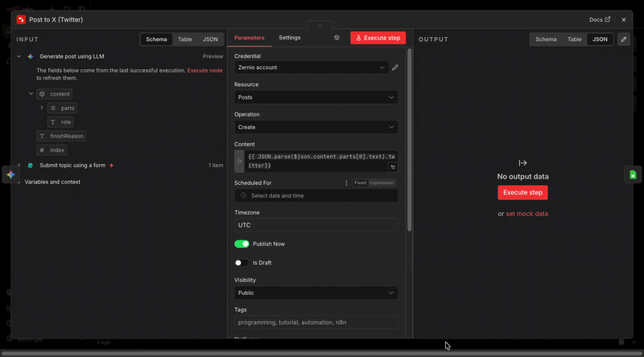Expand Variables and context section
Image resolution: width=644 pixels, height=357 pixels.
19,182
